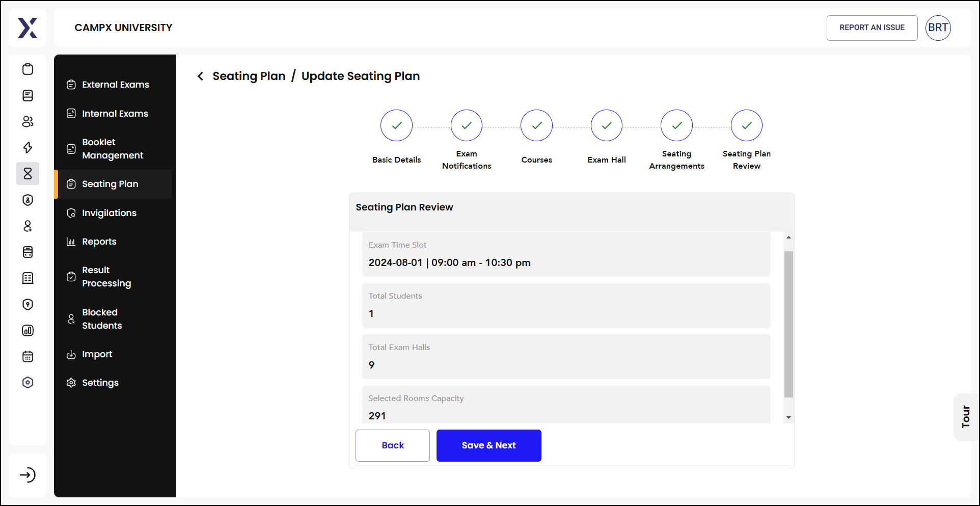Click the scrollbar up arrow in review panel
Screen dimensions: 980x506
tap(788, 237)
